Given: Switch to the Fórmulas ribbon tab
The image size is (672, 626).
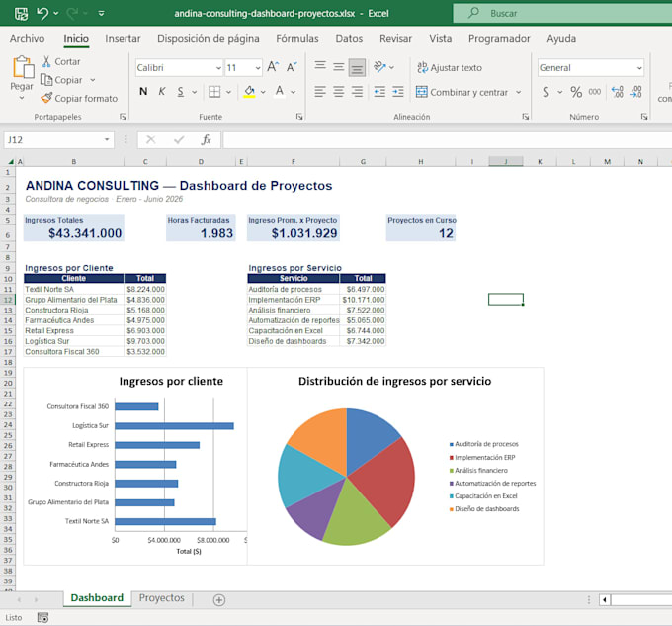Looking at the screenshot, I should 297,39.
